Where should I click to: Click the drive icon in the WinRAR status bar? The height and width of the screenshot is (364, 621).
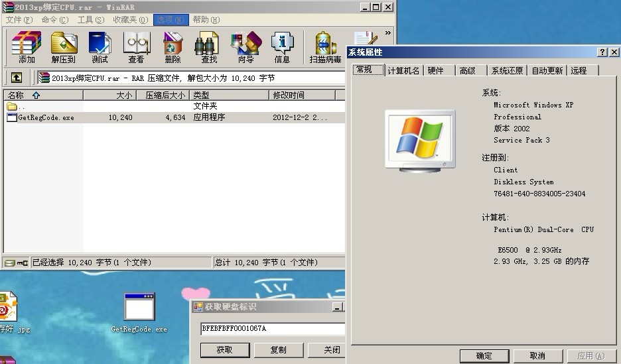[x=10, y=263]
